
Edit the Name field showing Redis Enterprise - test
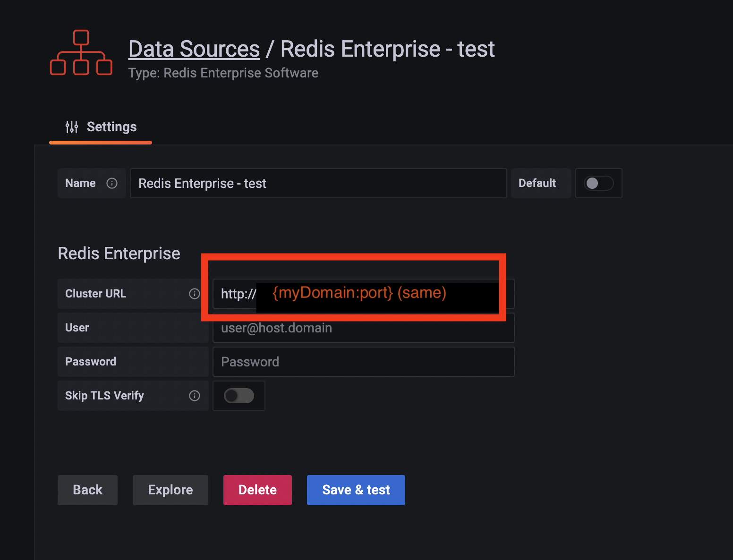point(318,183)
